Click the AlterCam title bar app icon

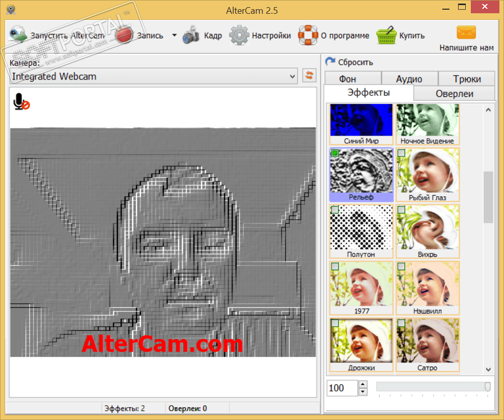(11, 10)
